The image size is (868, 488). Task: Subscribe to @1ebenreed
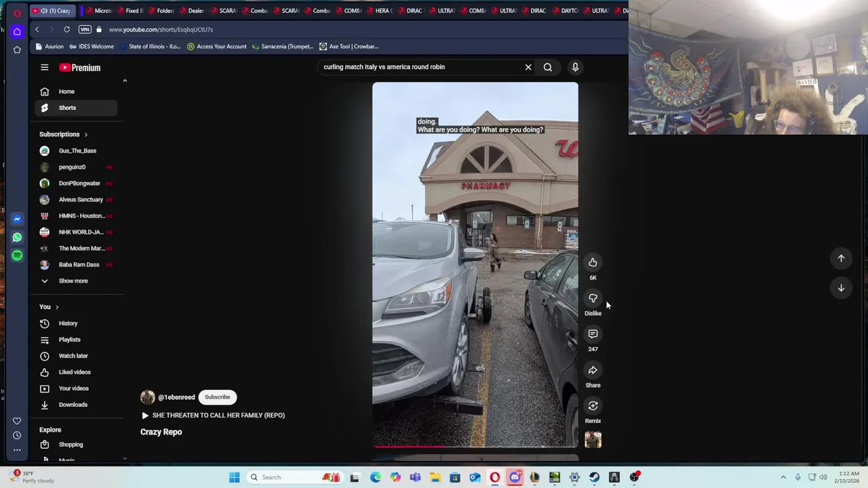(218, 397)
